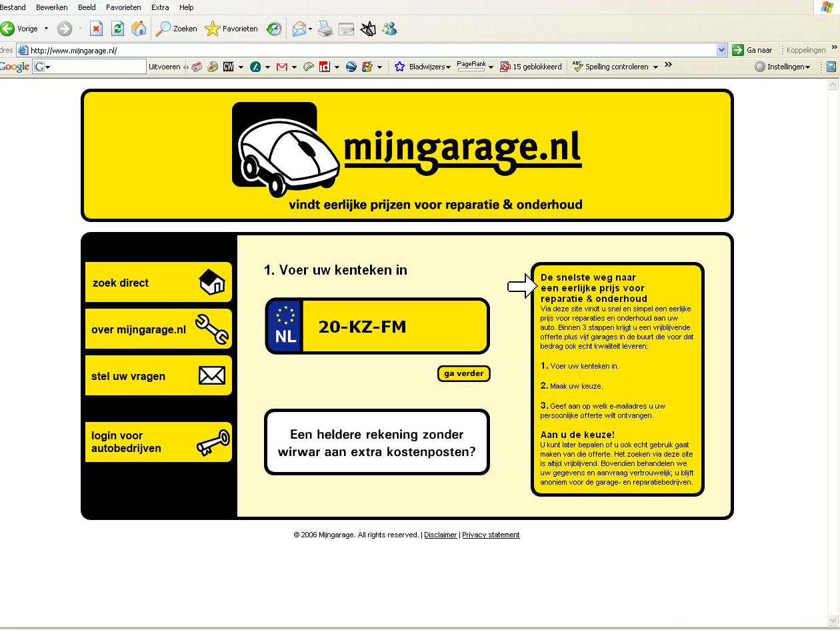Click the Bladwijzers star icon
Viewport: 840px width, 630px height.
tap(399, 67)
